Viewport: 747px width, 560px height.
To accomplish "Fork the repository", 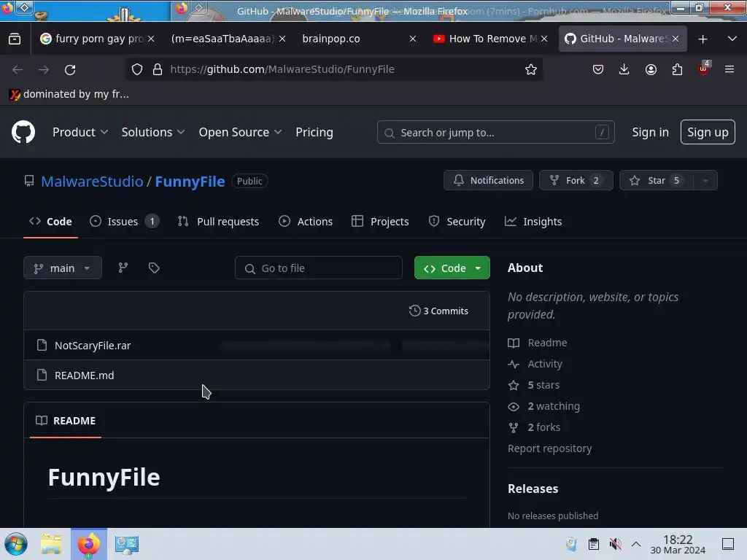I will tap(576, 181).
